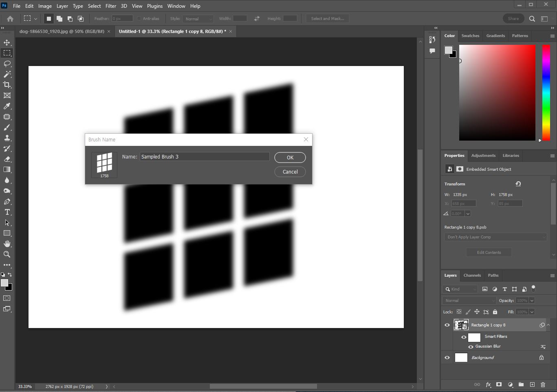
Task: Select the Lasso tool
Action: click(x=7, y=64)
